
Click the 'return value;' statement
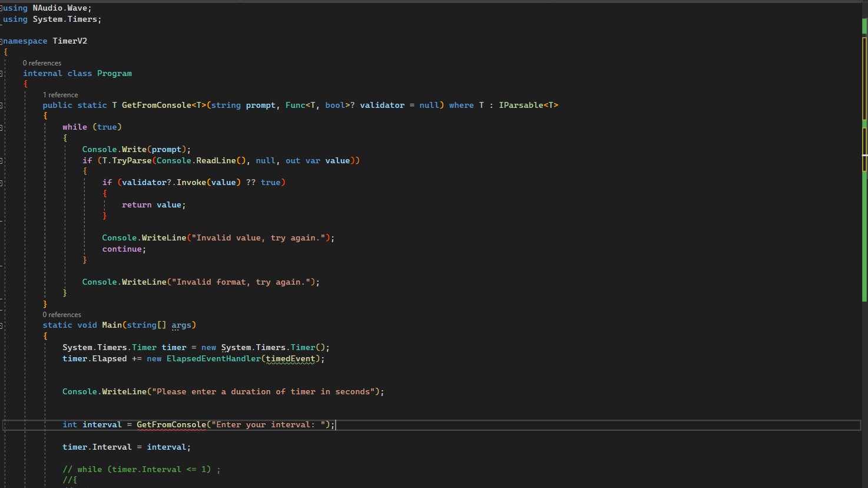[154, 205]
